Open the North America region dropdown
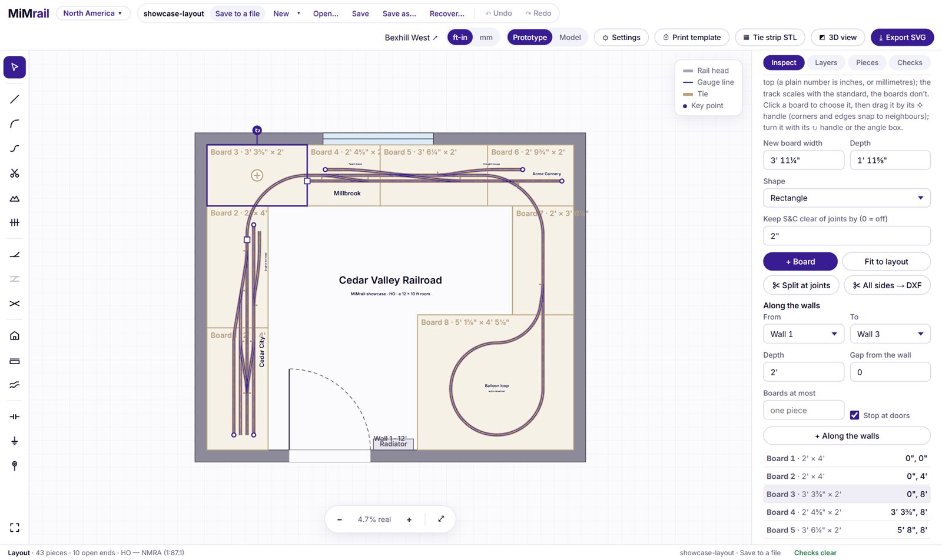This screenshot has width=942, height=560. coord(93,13)
